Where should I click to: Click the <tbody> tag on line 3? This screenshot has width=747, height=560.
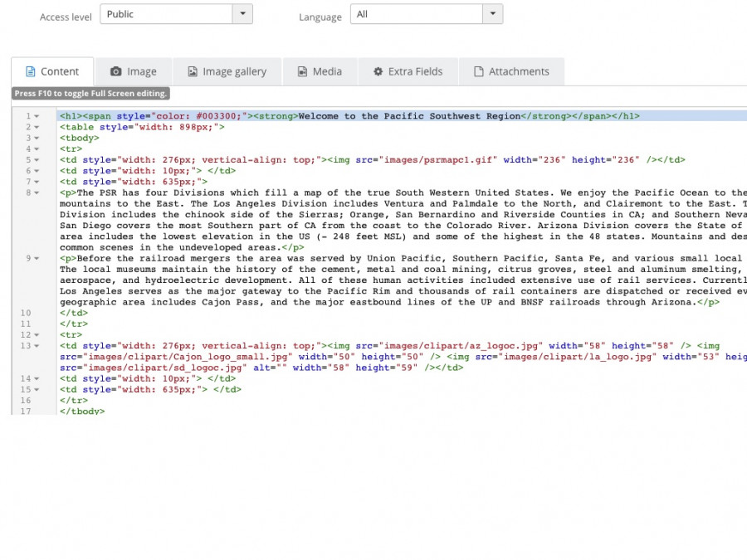click(80, 138)
